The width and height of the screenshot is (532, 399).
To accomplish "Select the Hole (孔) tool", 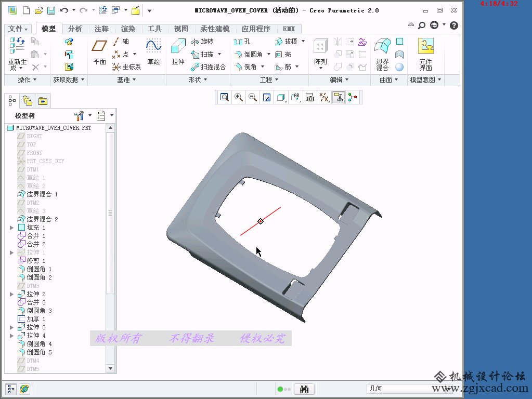I will click(x=242, y=42).
